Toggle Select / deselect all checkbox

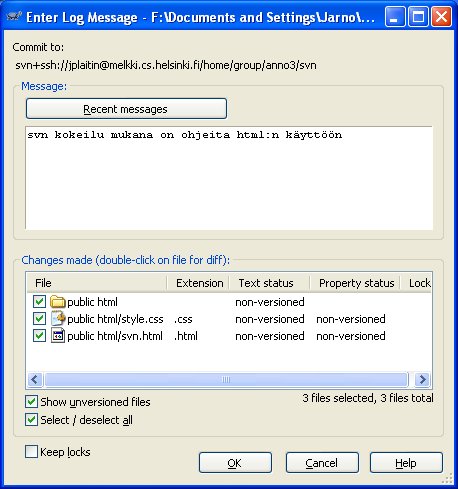click(31, 420)
